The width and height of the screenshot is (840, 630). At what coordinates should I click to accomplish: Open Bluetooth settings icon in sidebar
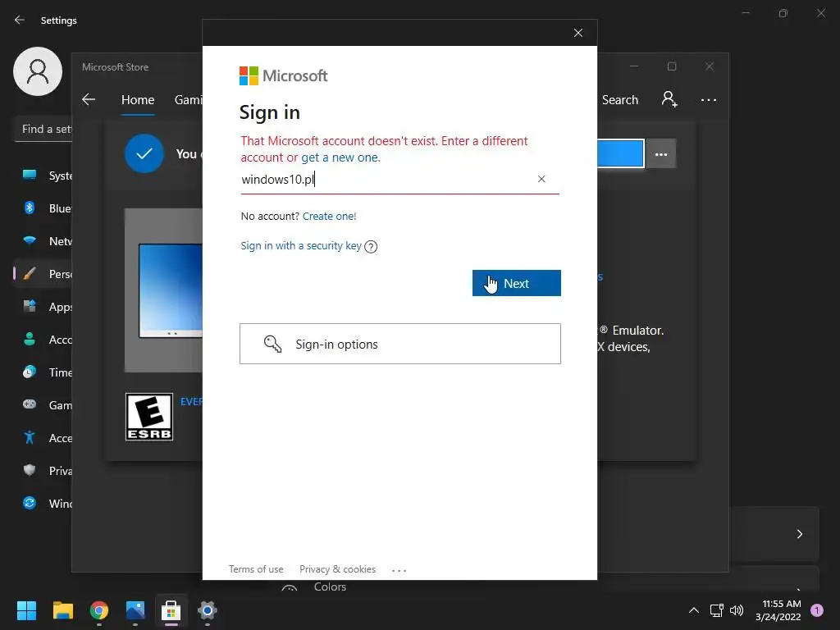coord(30,208)
